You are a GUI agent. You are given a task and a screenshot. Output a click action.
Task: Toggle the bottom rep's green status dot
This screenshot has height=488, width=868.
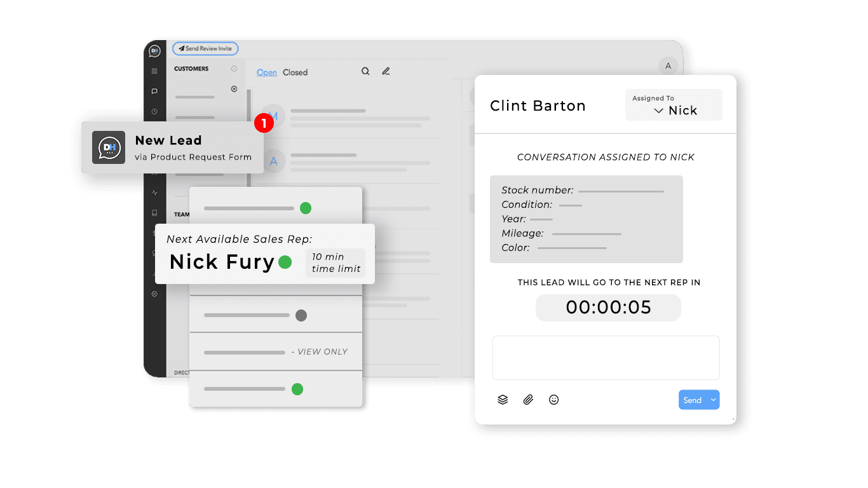(297, 390)
